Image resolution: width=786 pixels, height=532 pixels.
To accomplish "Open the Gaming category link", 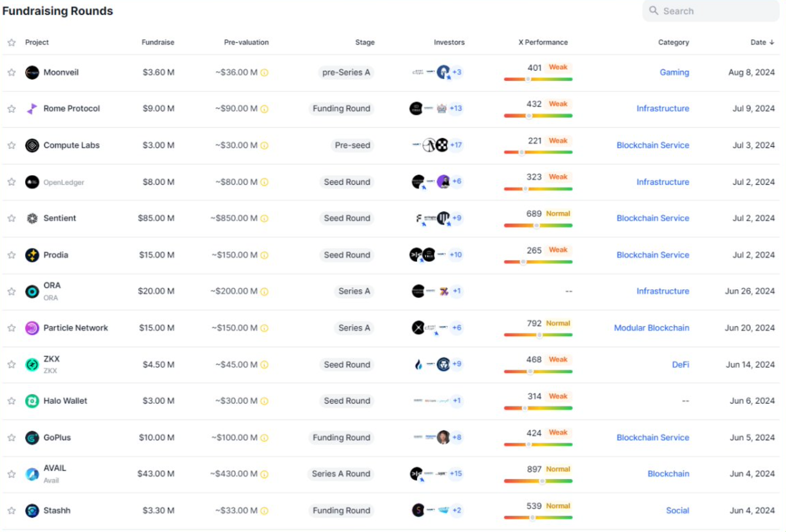I will tap(674, 73).
